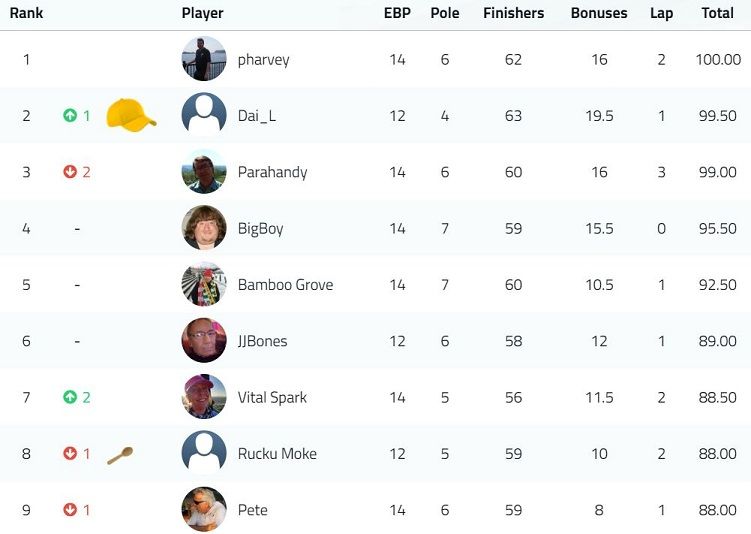Click the green up arrow in Vital Spark's row
Image resolution: width=751 pixels, height=534 pixels.
click(x=70, y=397)
